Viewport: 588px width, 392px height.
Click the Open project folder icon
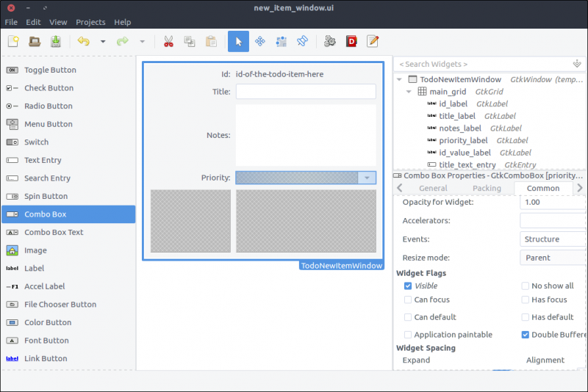[35, 42]
